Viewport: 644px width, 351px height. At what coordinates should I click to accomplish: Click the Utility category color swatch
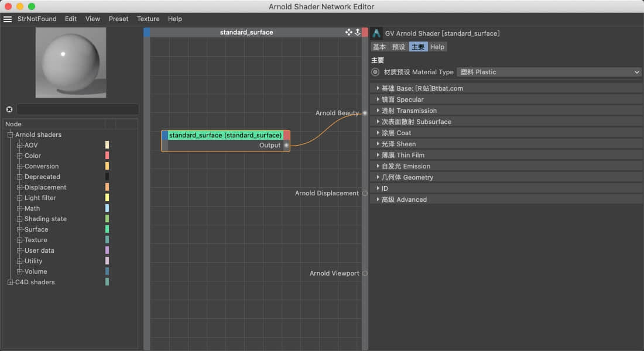coord(107,261)
